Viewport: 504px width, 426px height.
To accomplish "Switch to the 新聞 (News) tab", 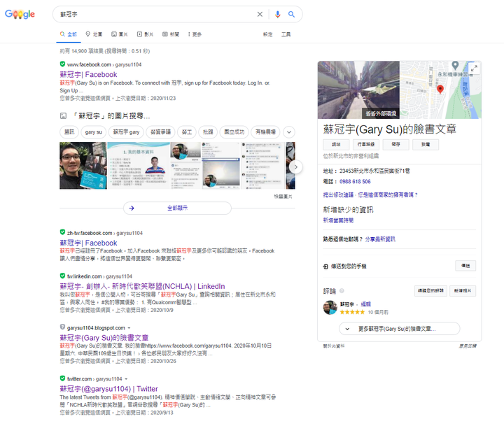I will [x=171, y=34].
